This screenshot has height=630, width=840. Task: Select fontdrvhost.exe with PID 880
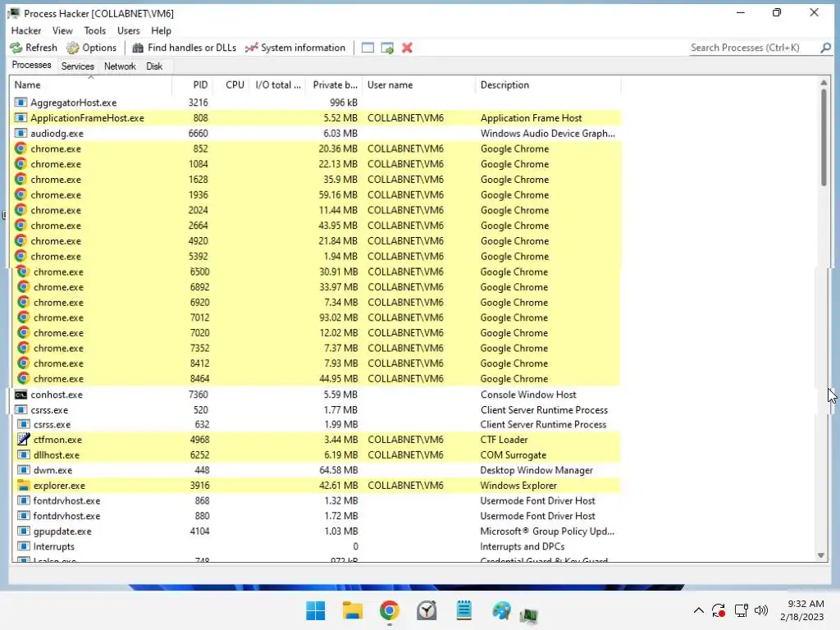point(316,516)
